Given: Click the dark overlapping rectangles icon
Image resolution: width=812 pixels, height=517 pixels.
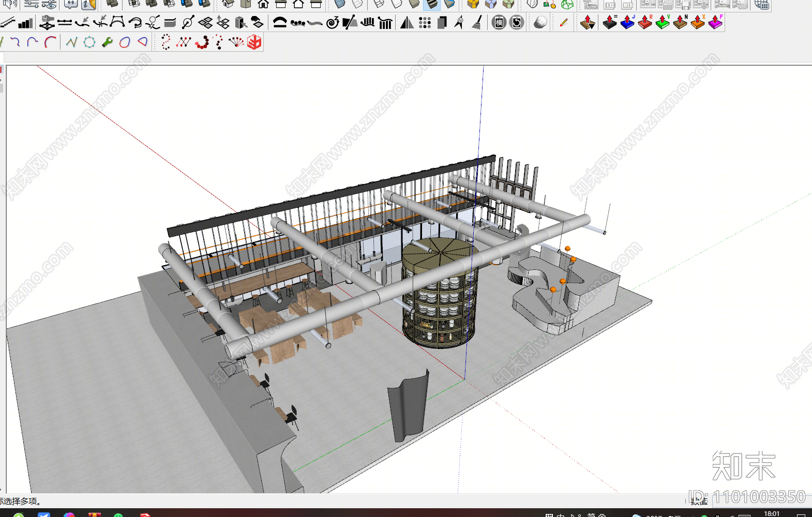Looking at the screenshot, I should point(442,22).
